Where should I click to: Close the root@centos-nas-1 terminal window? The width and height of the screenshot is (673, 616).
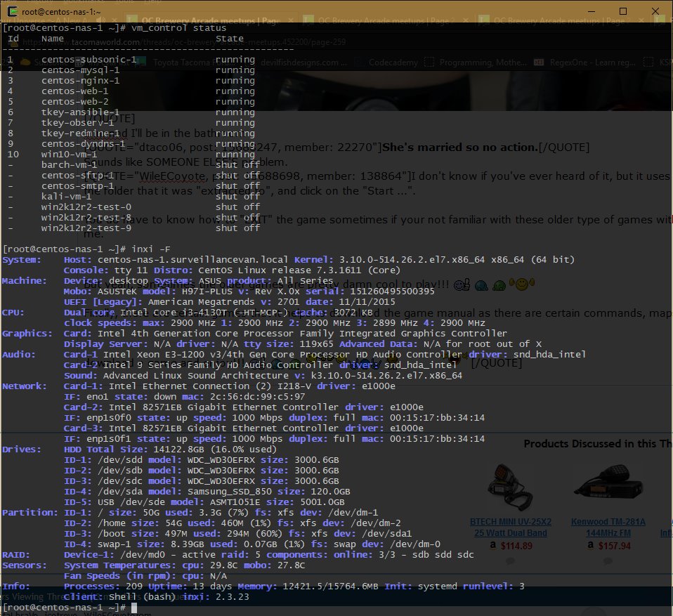655,11
